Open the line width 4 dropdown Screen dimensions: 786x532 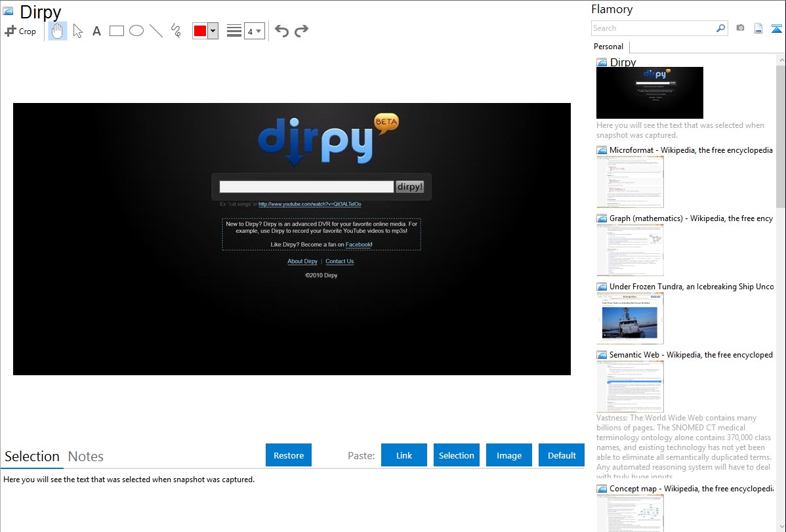pyautogui.click(x=255, y=31)
